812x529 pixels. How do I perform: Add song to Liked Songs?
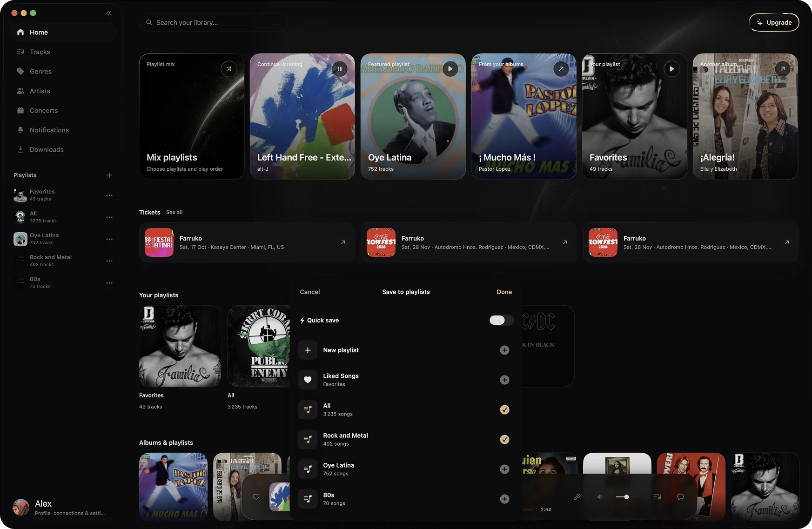coord(504,380)
